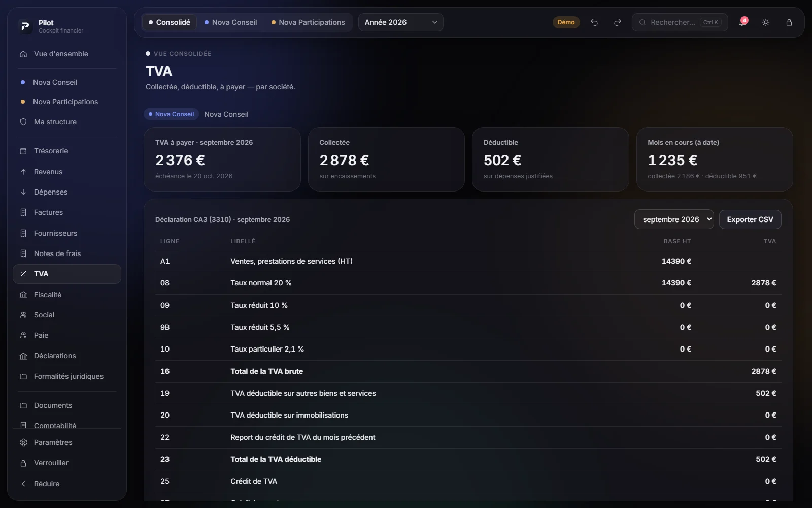Open Nova Participations in sidebar
Screen dimensions: 812x508
point(67,102)
